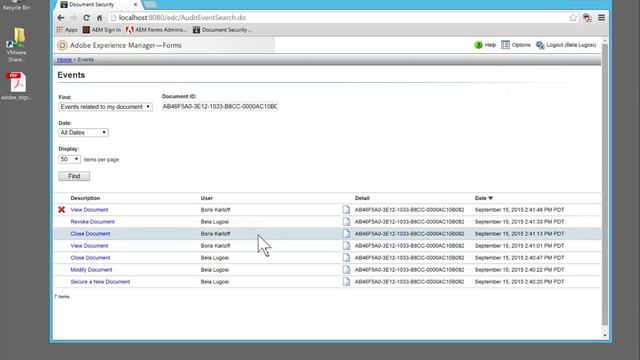640x360 pixels.
Task: Click the page vertical scrollbar
Action: pos(605,184)
